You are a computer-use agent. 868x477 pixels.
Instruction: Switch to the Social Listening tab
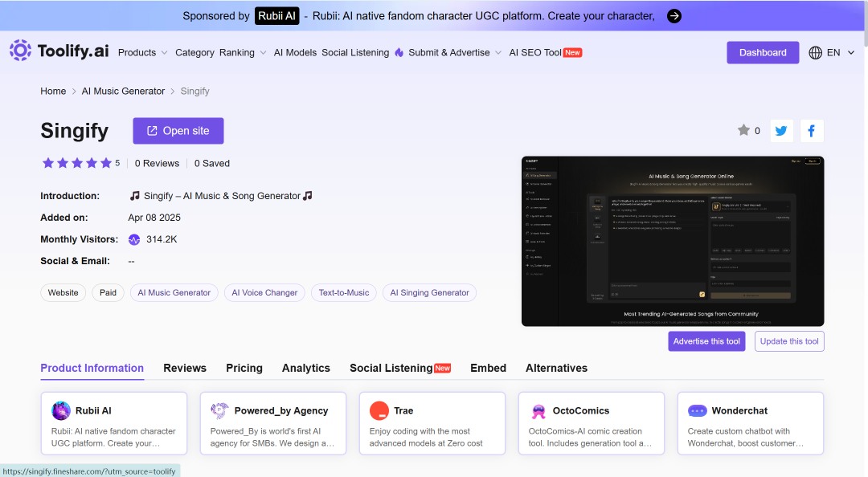tap(400, 368)
